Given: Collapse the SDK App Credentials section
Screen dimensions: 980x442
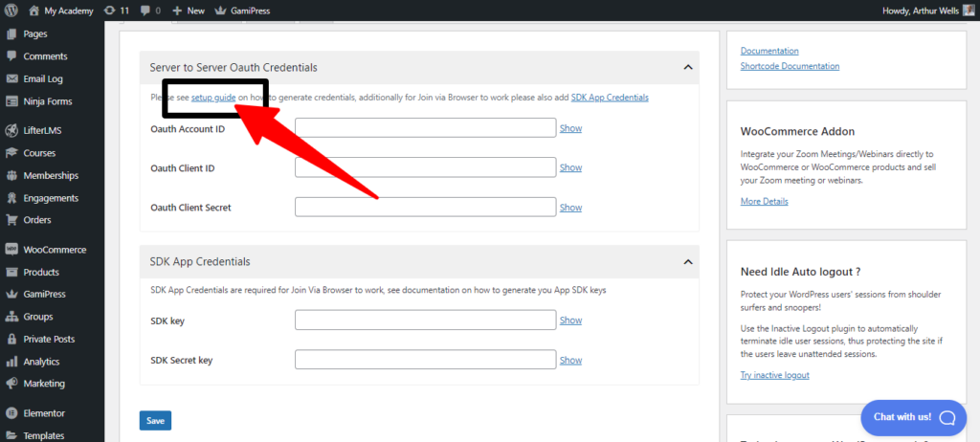Looking at the screenshot, I should [687, 262].
